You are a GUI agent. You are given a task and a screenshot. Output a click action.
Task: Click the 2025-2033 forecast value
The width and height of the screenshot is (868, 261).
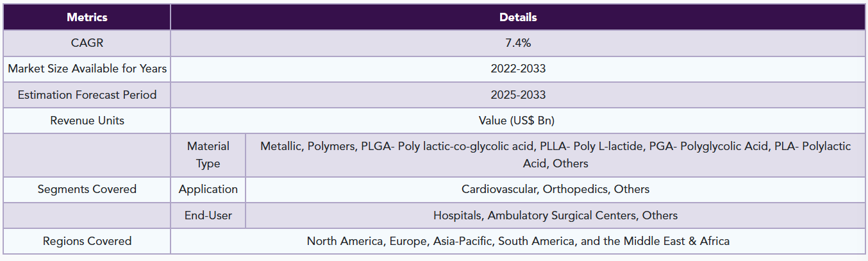(518, 95)
